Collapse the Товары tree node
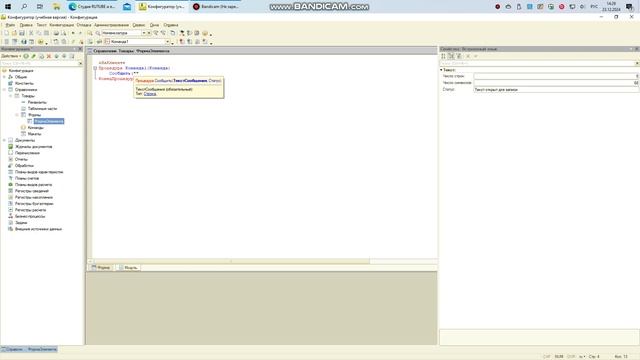 point(11,96)
